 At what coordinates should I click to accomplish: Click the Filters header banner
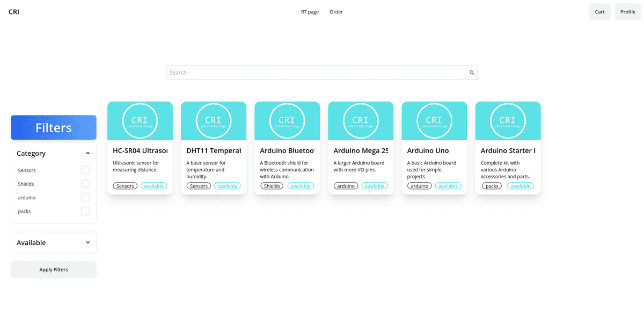pyautogui.click(x=54, y=127)
